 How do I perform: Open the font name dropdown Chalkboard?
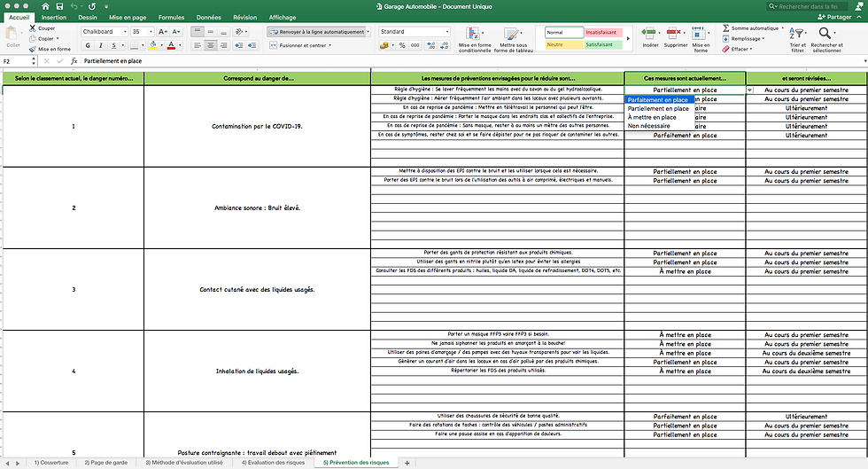pyautogui.click(x=125, y=32)
